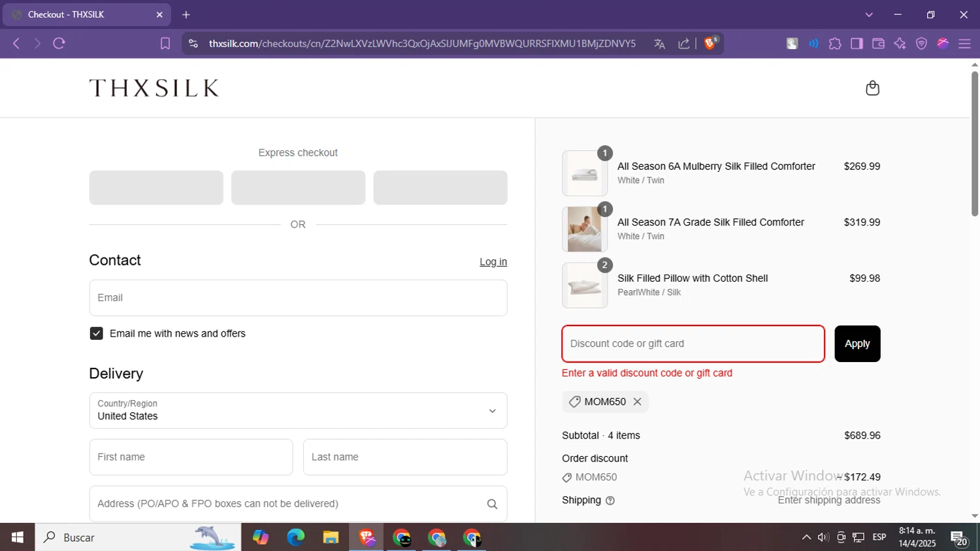This screenshot has width=980, height=551.
Task: Click the third express checkout button
Action: tap(440, 188)
